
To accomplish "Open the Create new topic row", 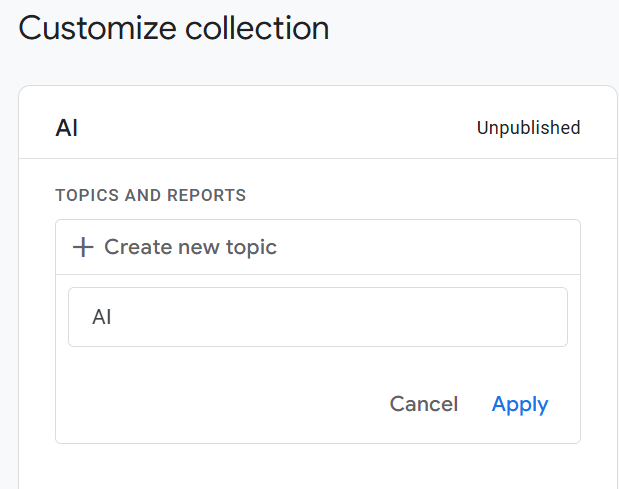I will (317, 247).
